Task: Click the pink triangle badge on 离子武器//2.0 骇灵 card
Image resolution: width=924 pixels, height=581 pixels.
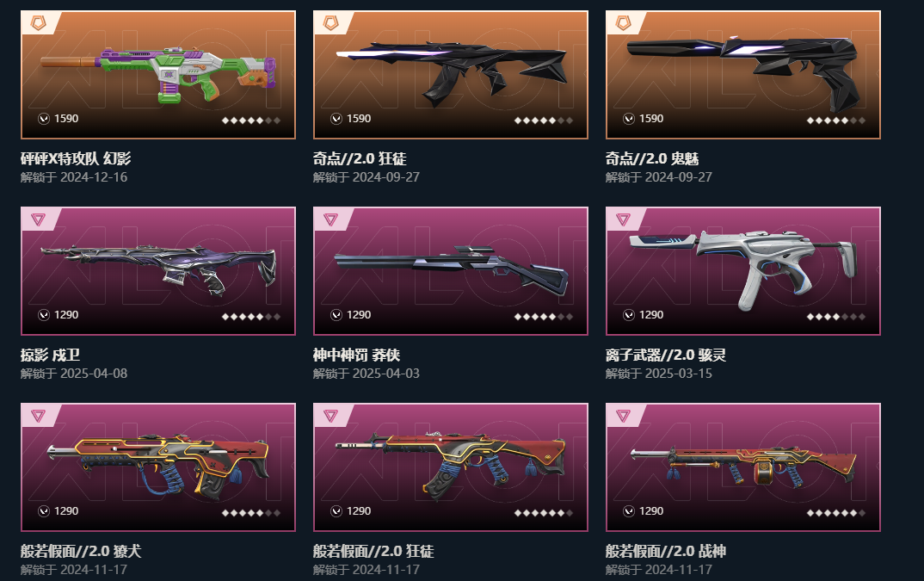Action: tap(623, 219)
